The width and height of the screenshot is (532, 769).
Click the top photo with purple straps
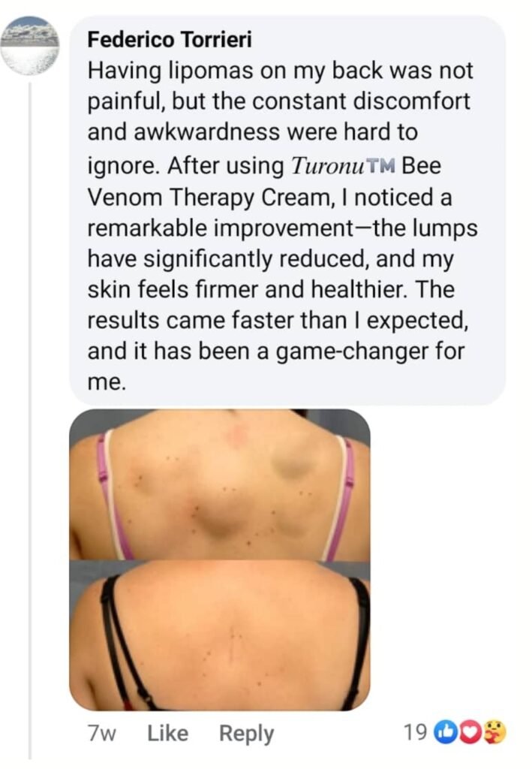(x=219, y=484)
